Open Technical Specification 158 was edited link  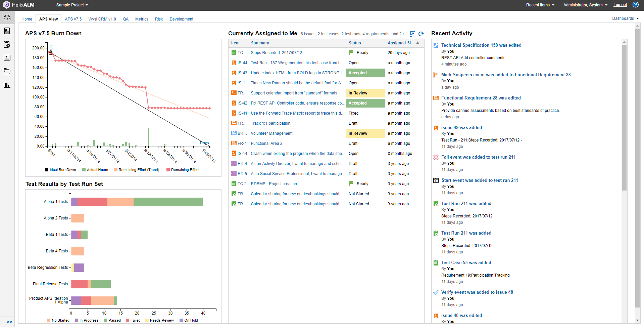point(481,45)
